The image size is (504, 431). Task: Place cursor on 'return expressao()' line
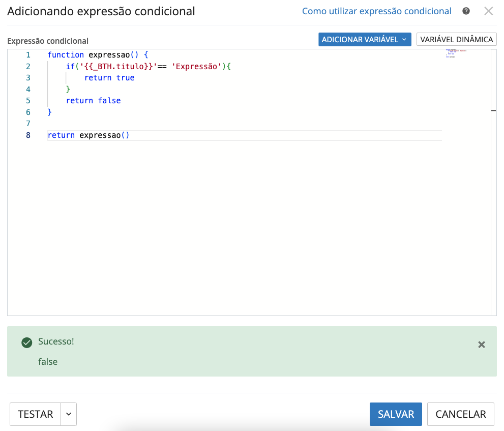point(88,135)
